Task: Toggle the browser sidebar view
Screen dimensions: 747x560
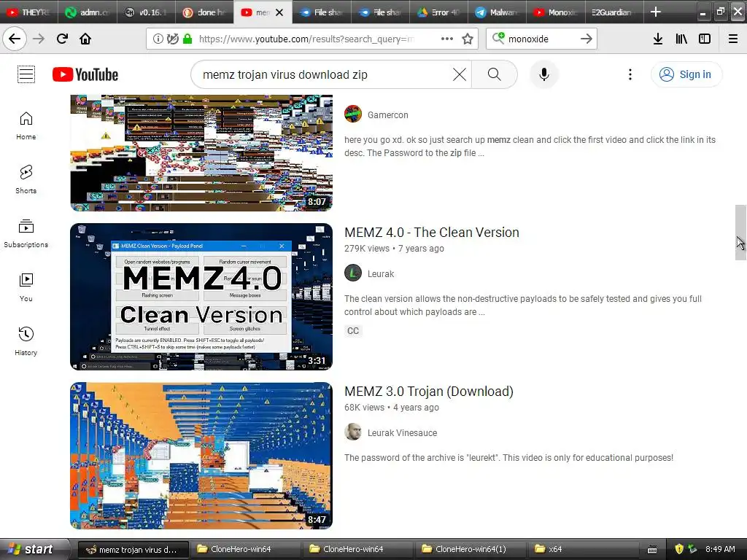Action: (705, 39)
